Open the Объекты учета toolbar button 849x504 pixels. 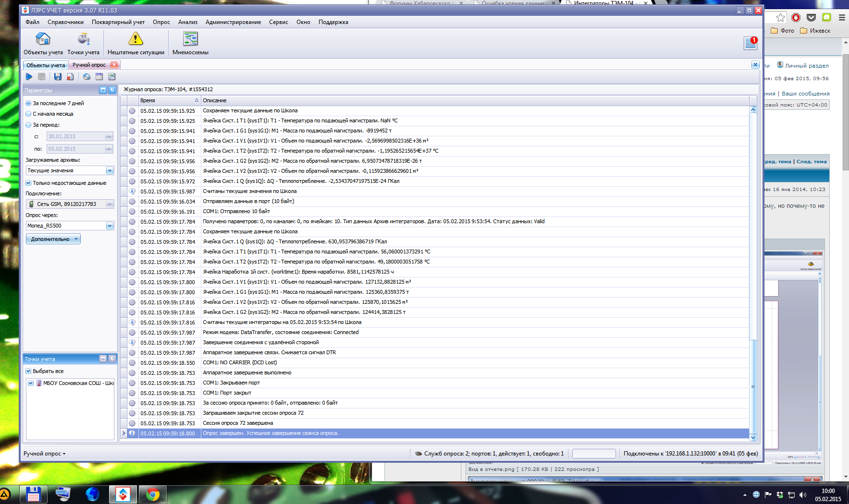pyautogui.click(x=43, y=44)
